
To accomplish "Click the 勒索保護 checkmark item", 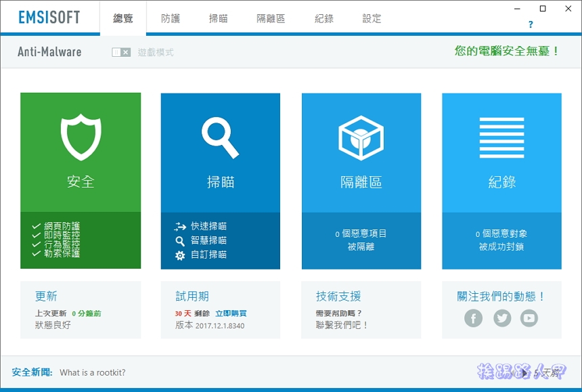I will click(56, 253).
